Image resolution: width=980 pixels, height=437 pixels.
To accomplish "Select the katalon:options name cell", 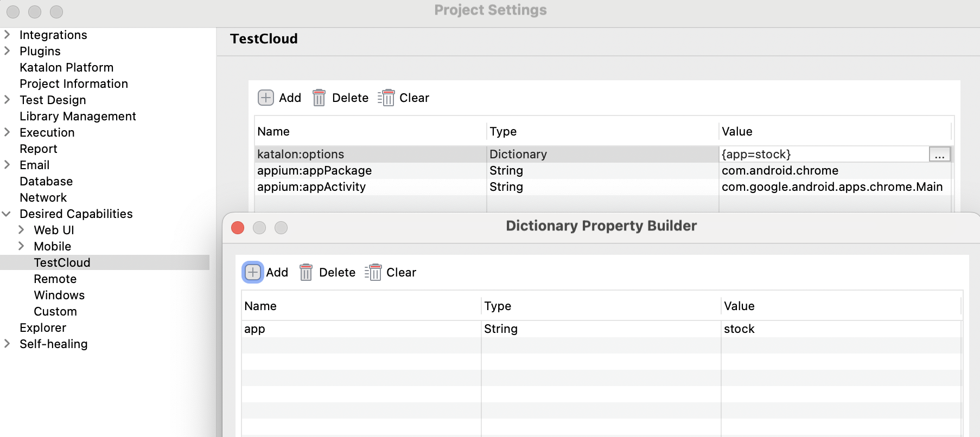I will [x=371, y=155].
